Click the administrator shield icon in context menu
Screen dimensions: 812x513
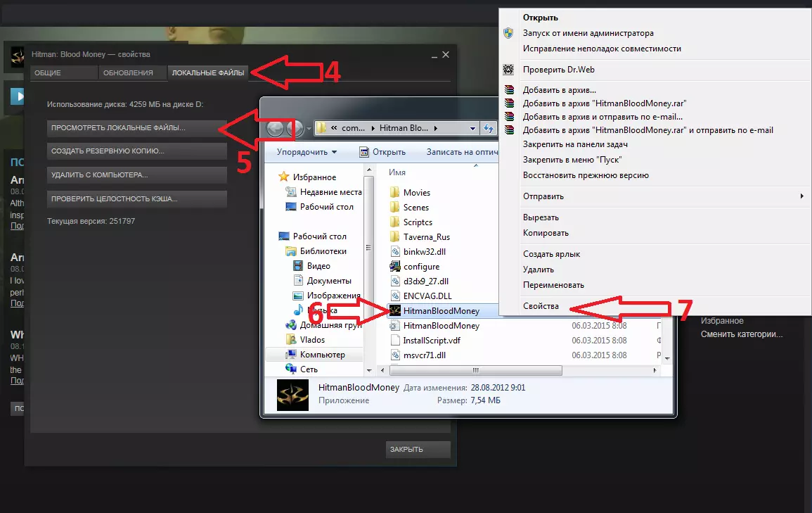[508, 33]
